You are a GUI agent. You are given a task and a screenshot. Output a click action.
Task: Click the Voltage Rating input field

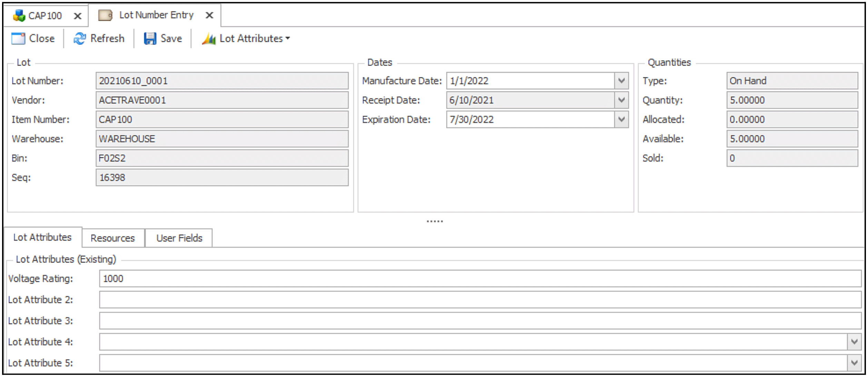[x=480, y=279]
